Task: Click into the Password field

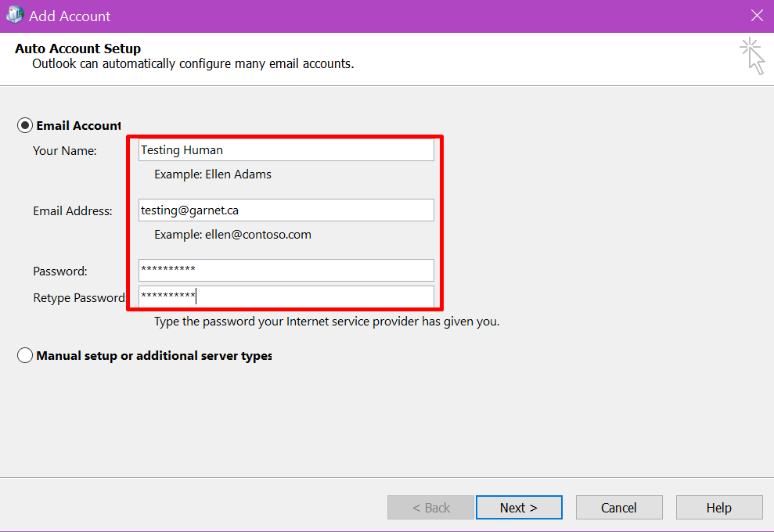Action: (x=286, y=270)
